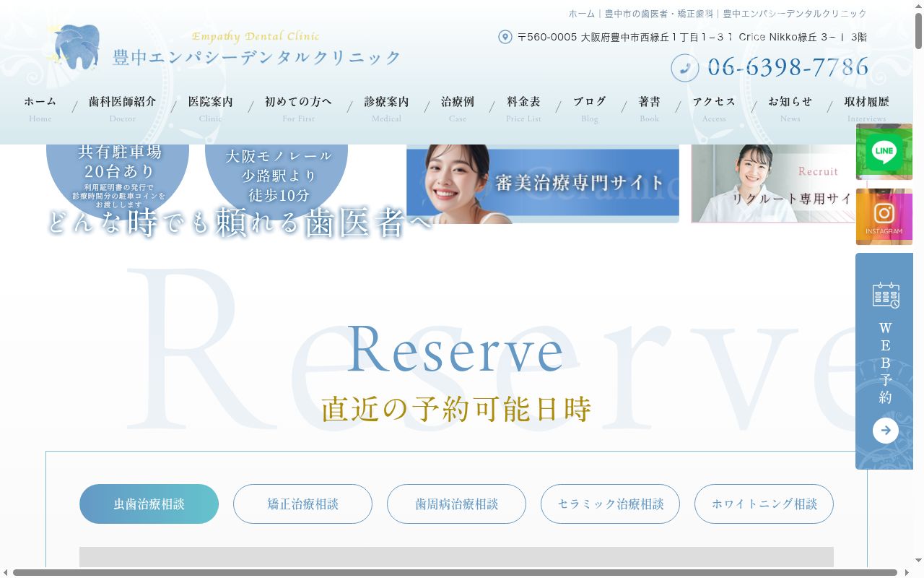Screen dimensions: 924x578
Task: Click the vertical scrollbar thumb
Action: (x=918, y=31)
